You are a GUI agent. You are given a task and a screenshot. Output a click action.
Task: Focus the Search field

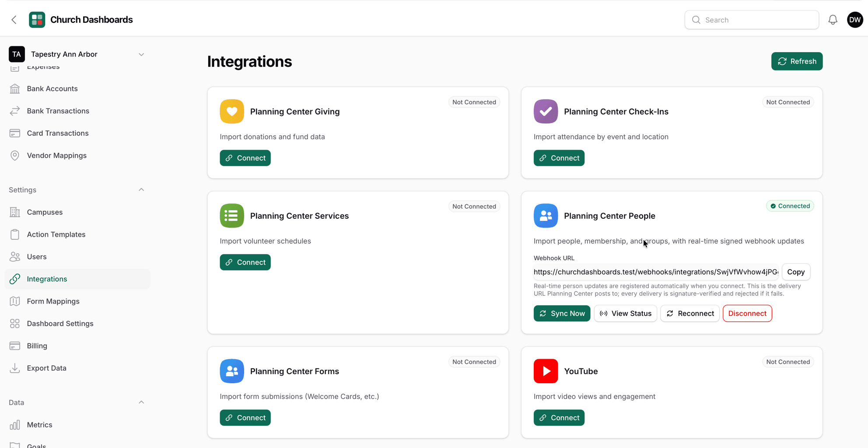752,20
